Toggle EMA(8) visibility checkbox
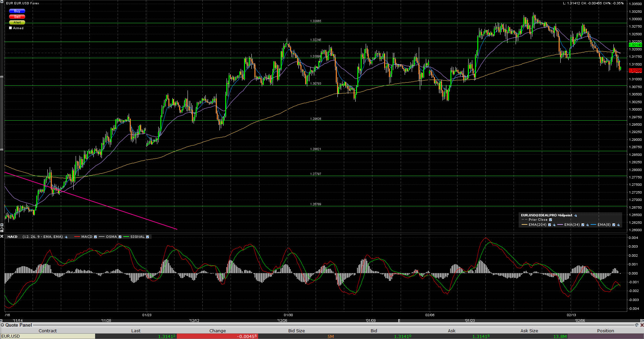Image resolution: width=644 pixels, height=339 pixels. 614,225
